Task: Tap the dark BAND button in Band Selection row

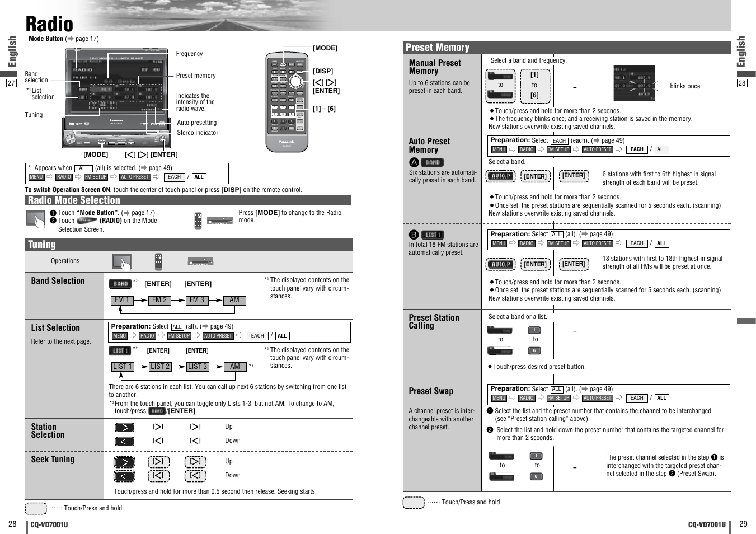Action: pyautogui.click(x=120, y=284)
